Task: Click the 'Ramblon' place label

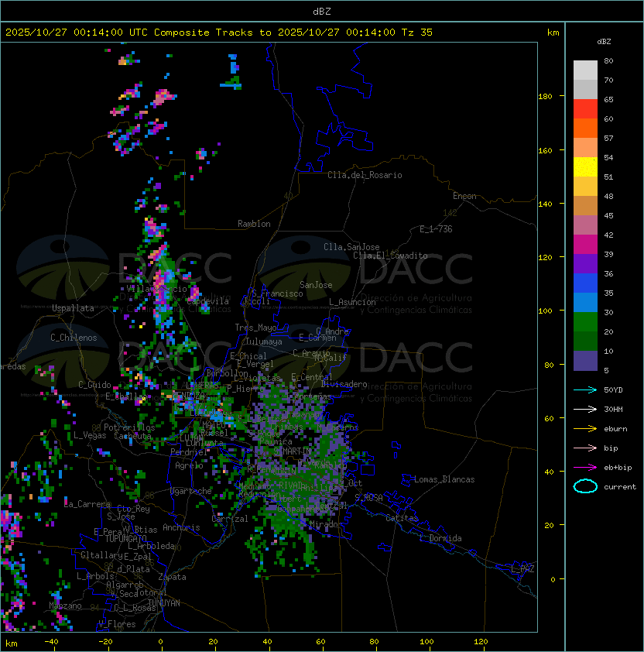Action: [254, 224]
